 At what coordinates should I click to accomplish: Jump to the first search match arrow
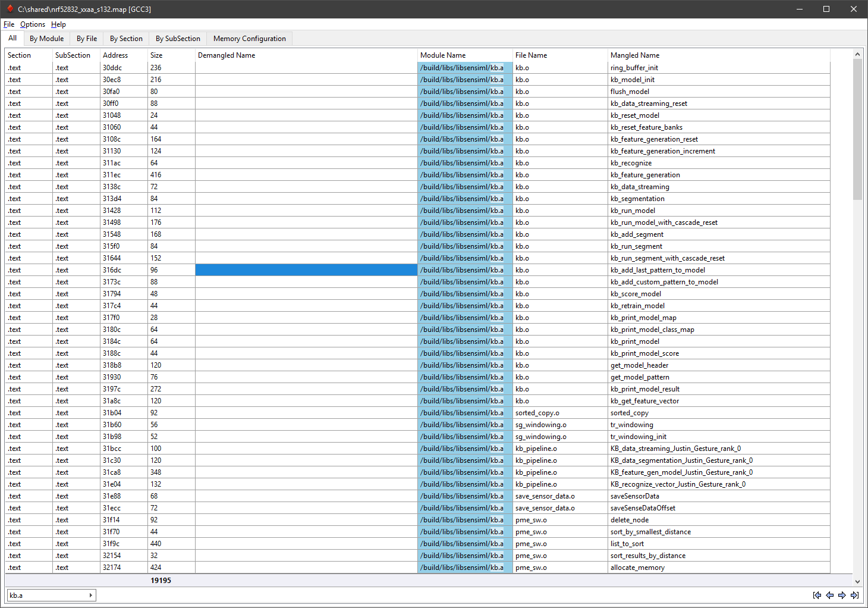tap(817, 595)
